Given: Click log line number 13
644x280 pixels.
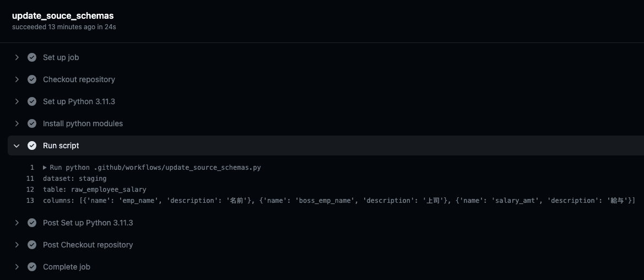Looking at the screenshot, I should pyautogui.click(x=30, y=201).
